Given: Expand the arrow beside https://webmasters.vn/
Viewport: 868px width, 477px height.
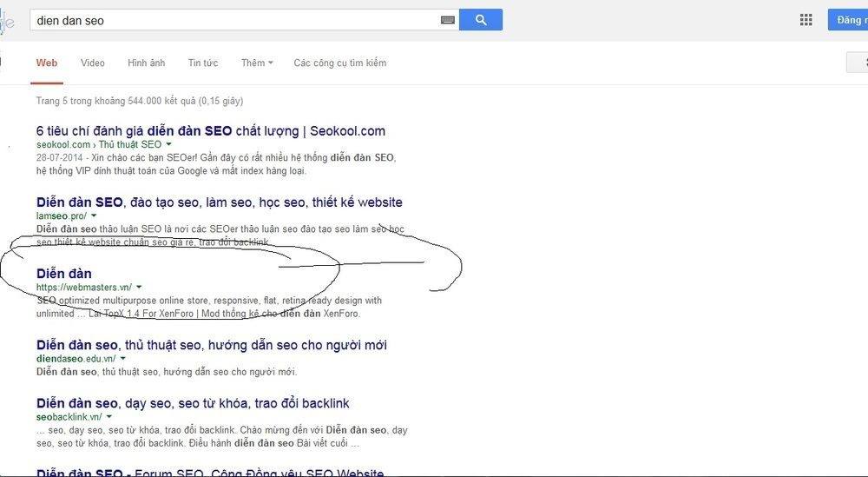Looking at the screenshot, I should click(x=138, y=287).
